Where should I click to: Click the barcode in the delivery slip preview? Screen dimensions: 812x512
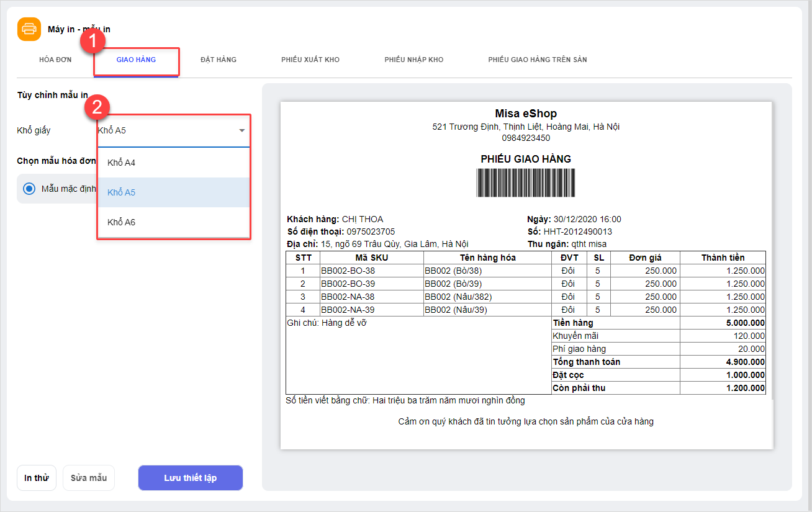pyautogui.click(x=526, y=183)
